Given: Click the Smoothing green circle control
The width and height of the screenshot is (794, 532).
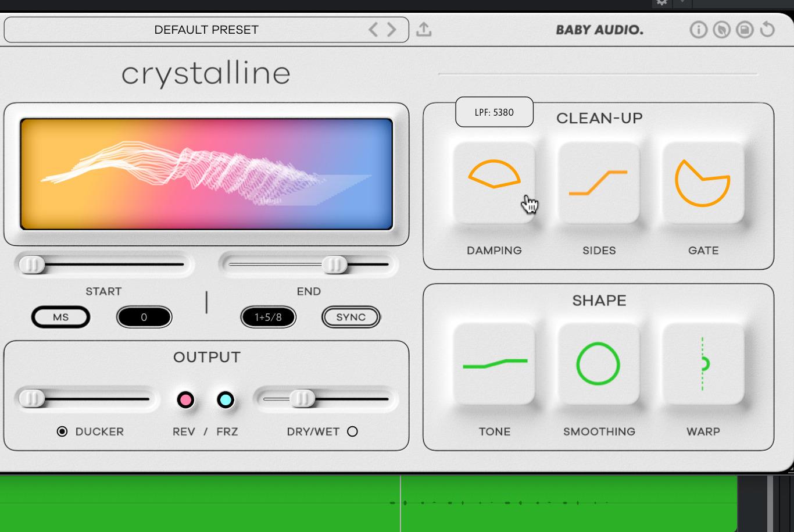Looking at the screenshot, I should [x=599, y=364].
